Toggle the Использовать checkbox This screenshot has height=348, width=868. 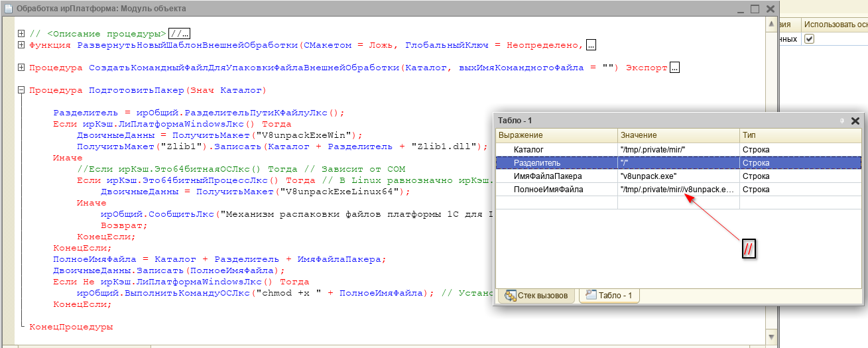click(x=809, y=40)
